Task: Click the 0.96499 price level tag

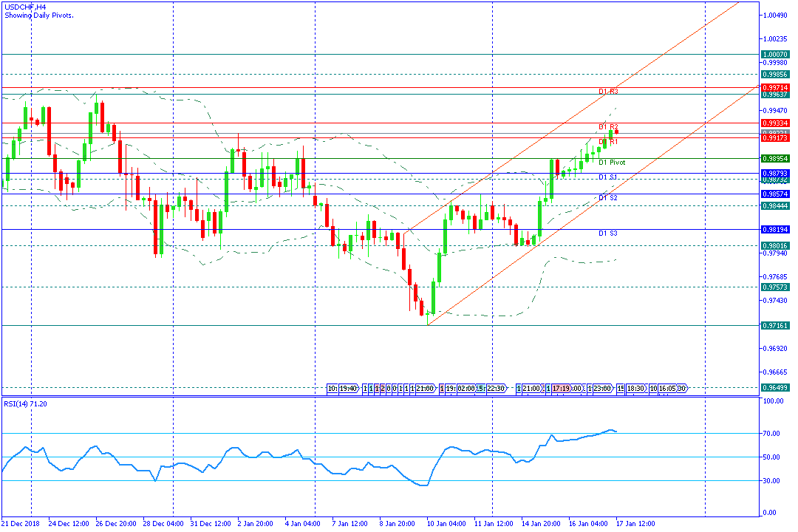Action: (x=775, y=388)
